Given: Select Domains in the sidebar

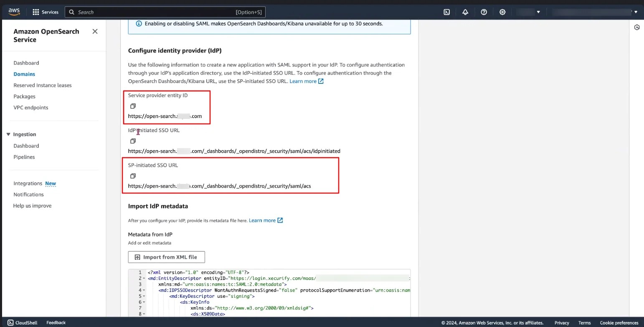Looking at the screenshot, I should (24, 74).
